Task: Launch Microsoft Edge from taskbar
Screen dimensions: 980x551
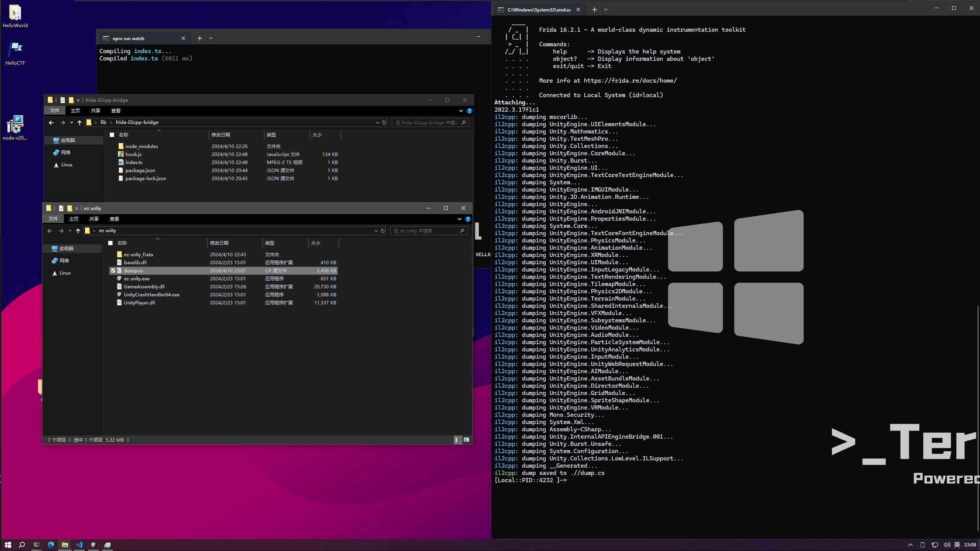Action: click(51, 545)
